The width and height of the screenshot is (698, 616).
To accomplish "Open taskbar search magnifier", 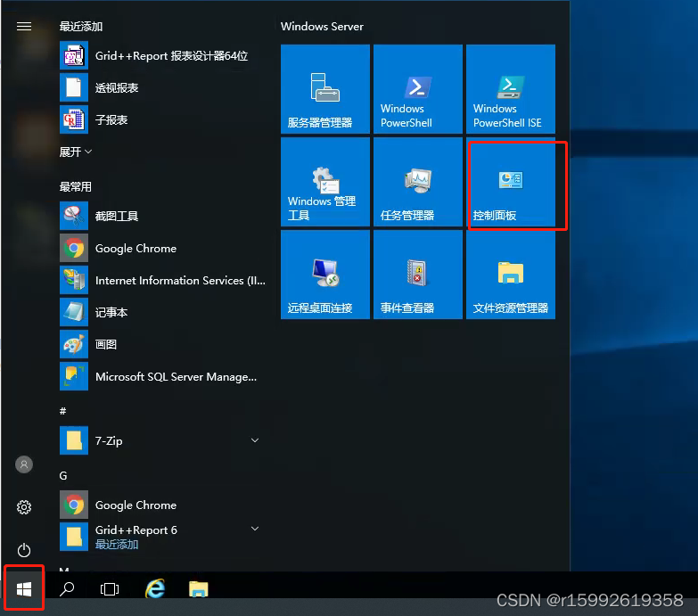I will (67, 589).
